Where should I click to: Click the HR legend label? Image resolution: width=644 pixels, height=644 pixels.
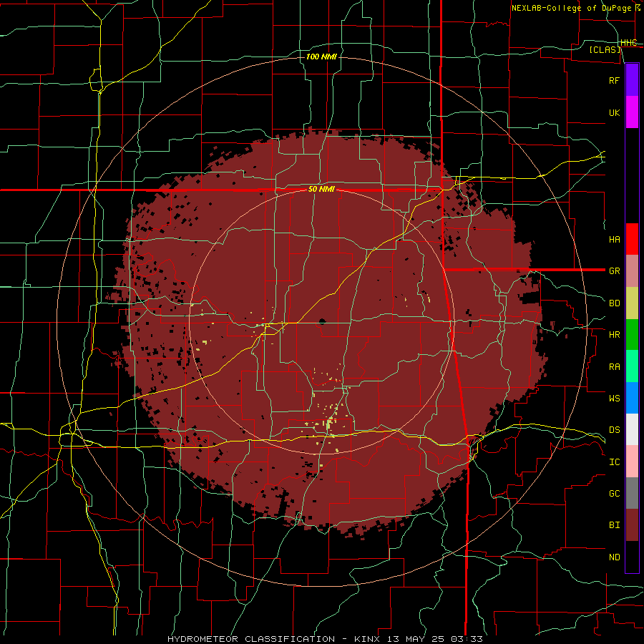coord(614,335)
